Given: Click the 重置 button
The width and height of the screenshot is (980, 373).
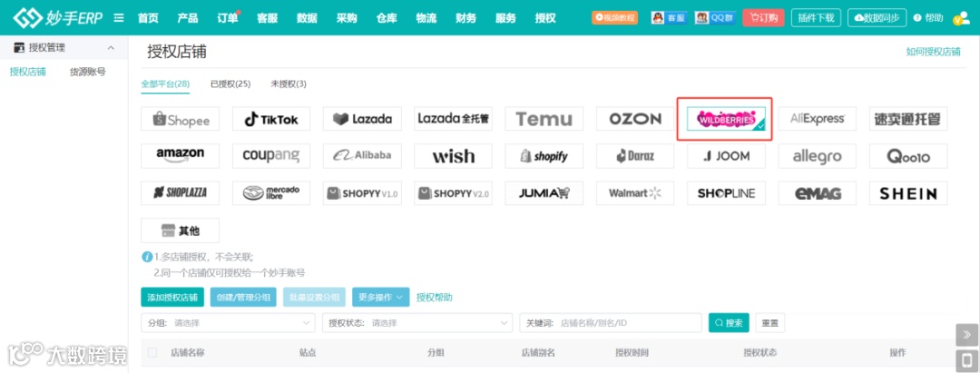Looking at the screenshot, I should 770,323.
